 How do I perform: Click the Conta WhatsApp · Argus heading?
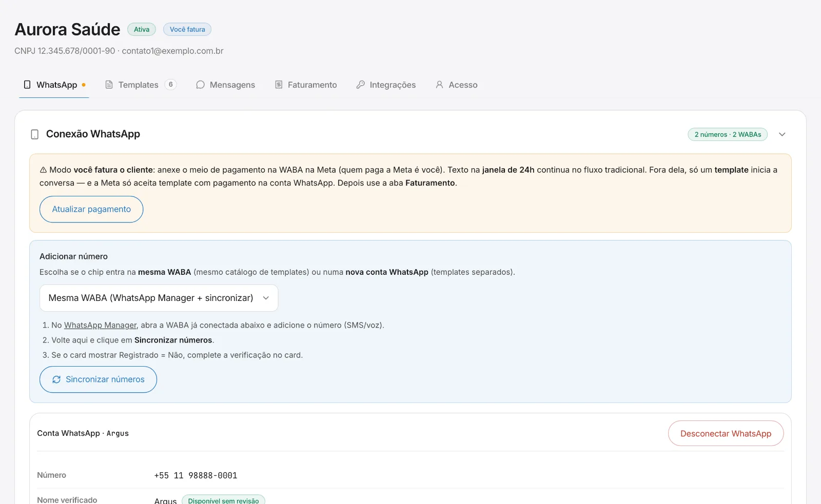(x=83, y=433)
